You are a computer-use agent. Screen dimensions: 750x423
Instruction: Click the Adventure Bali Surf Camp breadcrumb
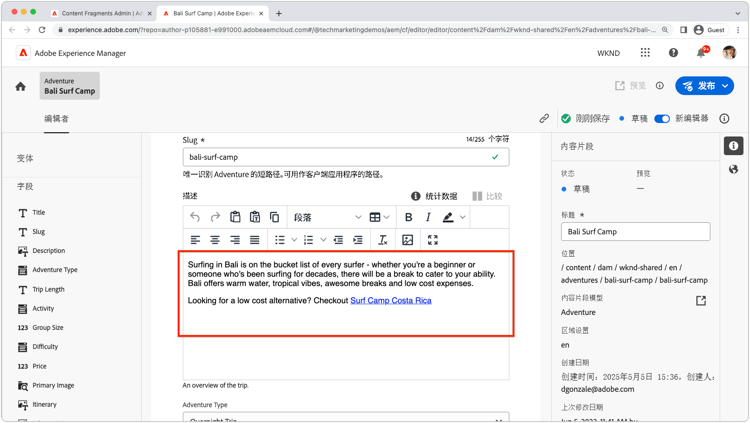pos(70,86)
